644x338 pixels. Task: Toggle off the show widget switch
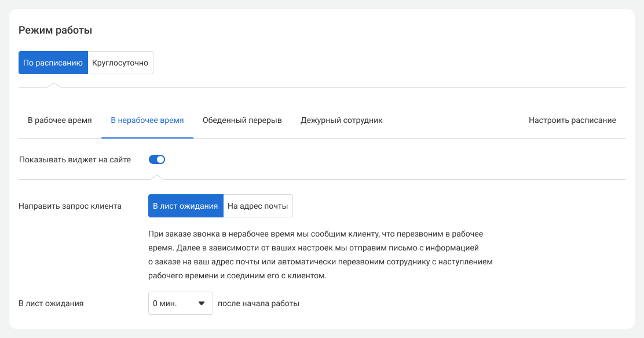(157, 159)
